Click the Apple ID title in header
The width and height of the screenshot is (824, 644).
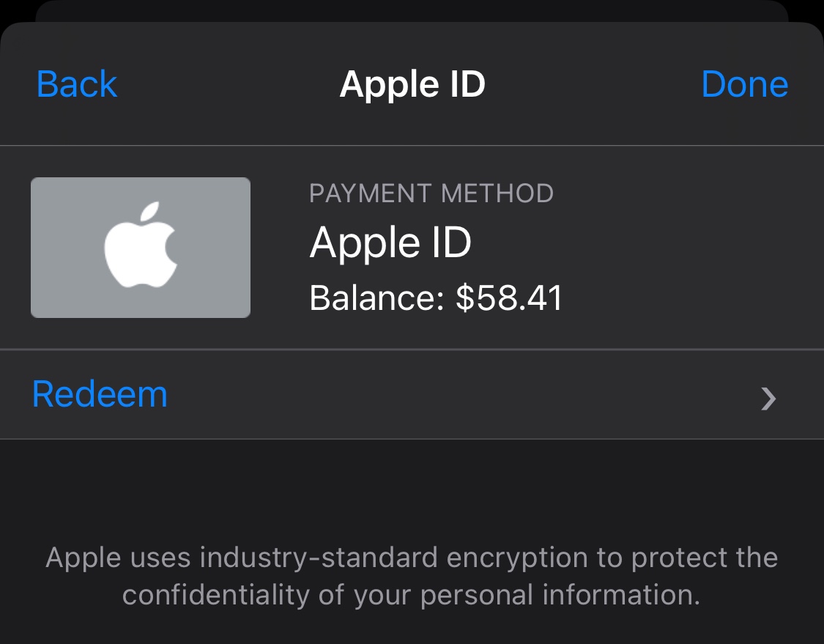(x=412, y=84)
